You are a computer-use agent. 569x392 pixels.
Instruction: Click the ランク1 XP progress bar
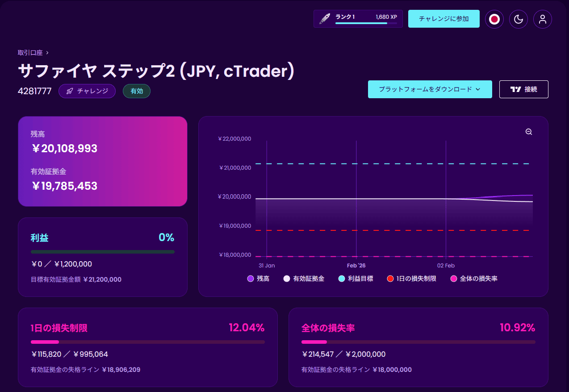(x=366, y=23)
